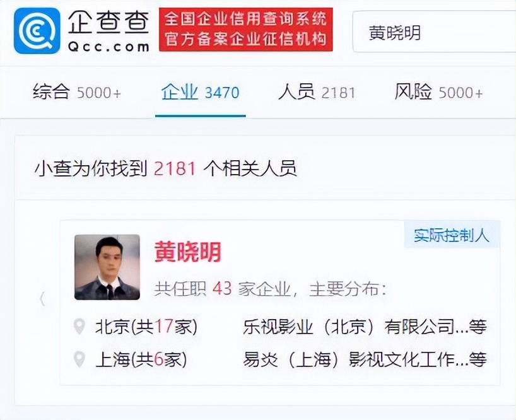Open 乐视影业（北京）有限公司 link
This screenshot has height=420, width=516.
click(349, 327)
